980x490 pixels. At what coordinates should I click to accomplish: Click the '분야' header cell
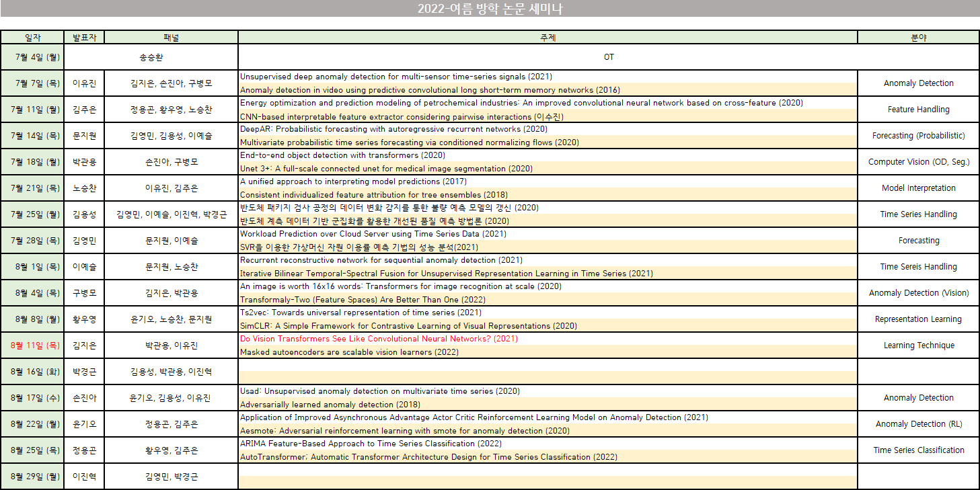[x=918, y=38]
